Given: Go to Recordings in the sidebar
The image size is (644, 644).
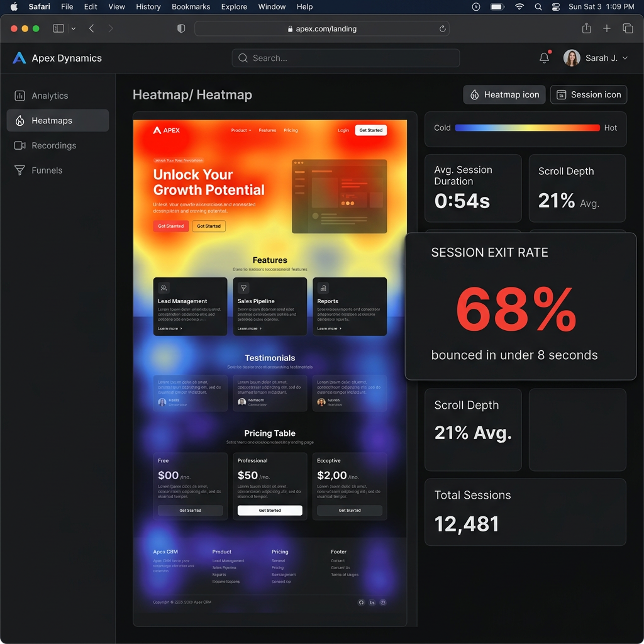Looking at the screenshot, I should [58, 145].
